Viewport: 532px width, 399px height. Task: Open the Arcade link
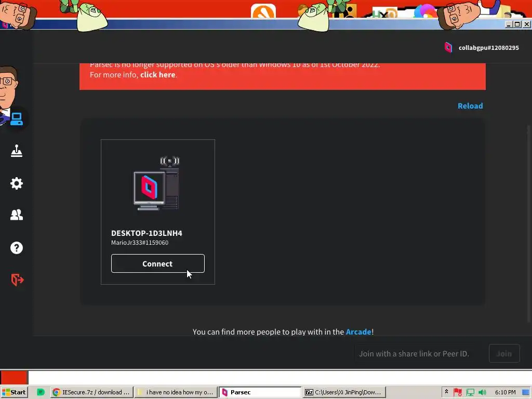[358, 332]
